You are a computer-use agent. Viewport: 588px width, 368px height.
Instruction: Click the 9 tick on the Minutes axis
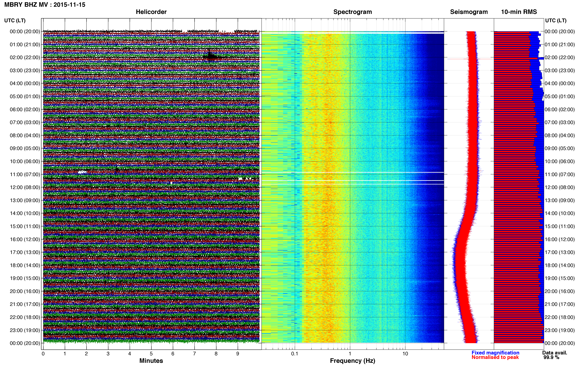pos(238,354)
